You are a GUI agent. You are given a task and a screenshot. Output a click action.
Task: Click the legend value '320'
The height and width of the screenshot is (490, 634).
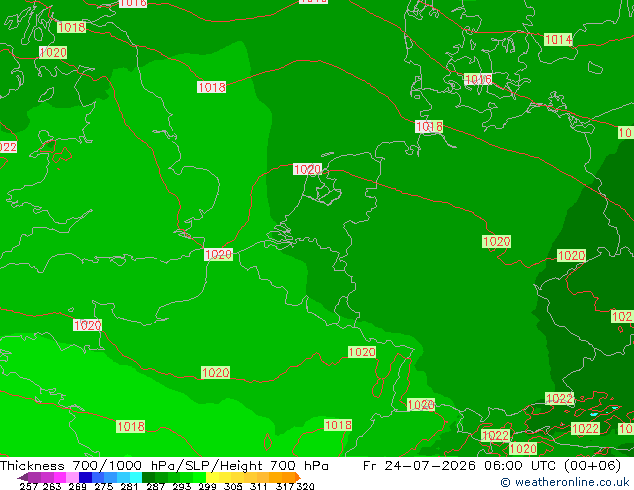(305, 486)
